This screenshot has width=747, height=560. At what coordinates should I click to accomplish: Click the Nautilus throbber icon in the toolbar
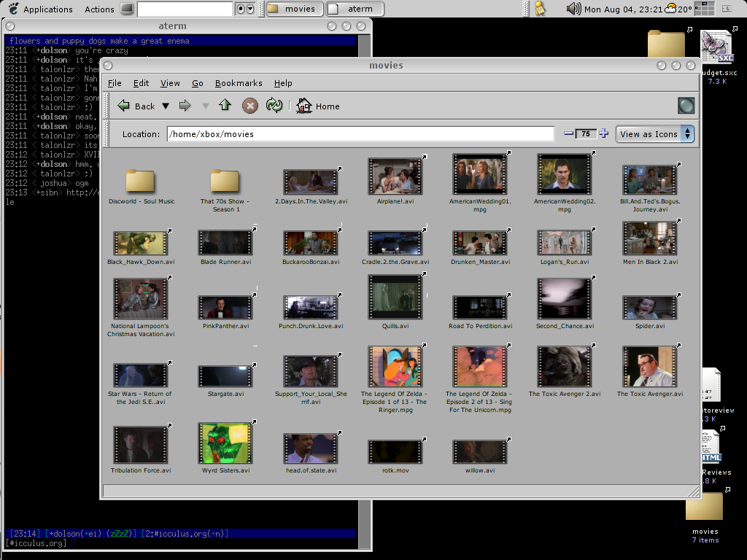686,106
